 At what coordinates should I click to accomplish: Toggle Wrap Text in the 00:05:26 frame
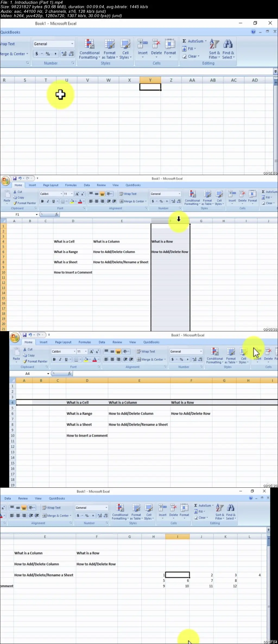[x=146, y=351]
